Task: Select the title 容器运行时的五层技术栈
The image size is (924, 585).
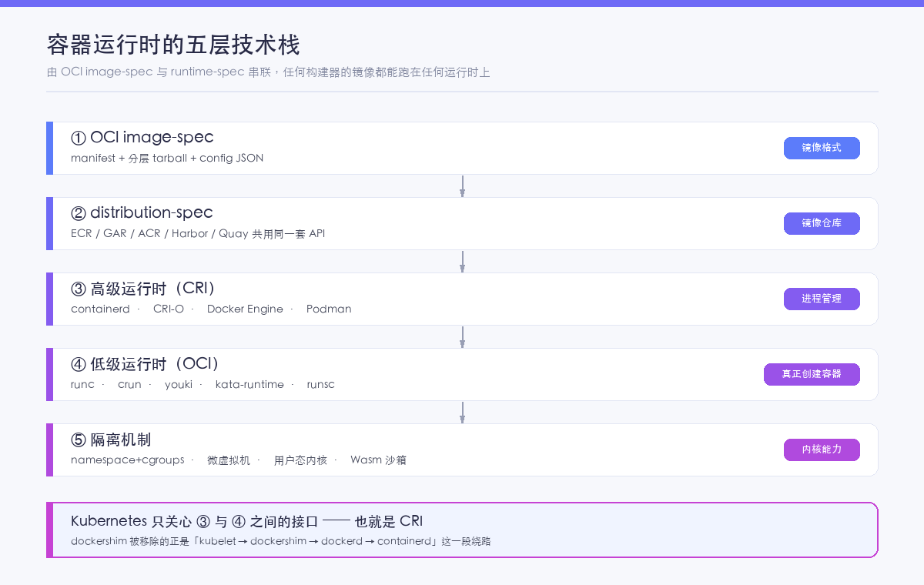Action: 173,45
